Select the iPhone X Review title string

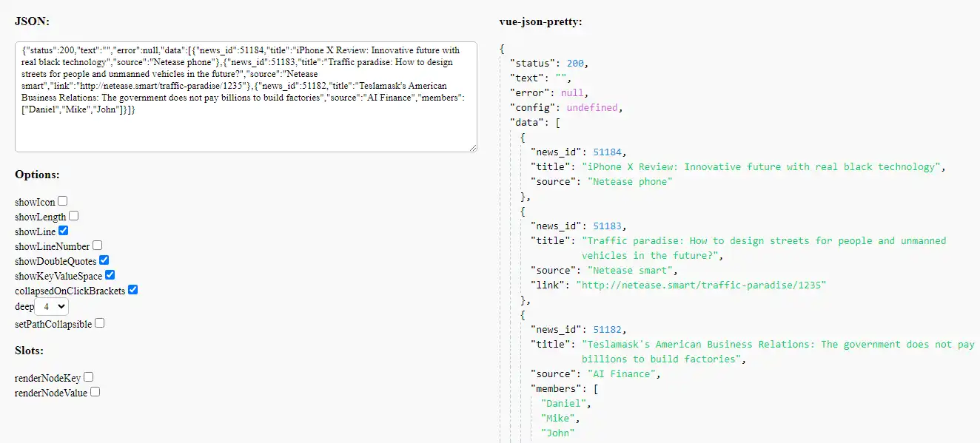[x=761, y=167]
